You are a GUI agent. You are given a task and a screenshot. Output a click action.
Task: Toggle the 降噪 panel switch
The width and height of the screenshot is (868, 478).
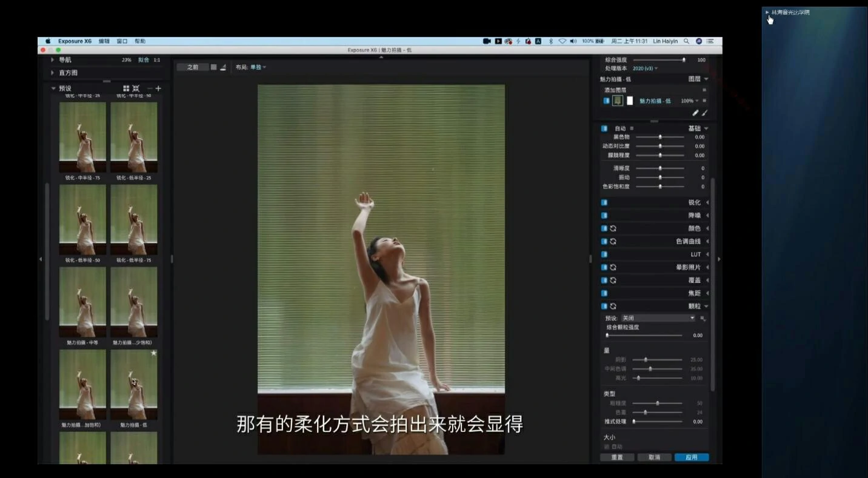pyautogui.click(x=604, y=215)
